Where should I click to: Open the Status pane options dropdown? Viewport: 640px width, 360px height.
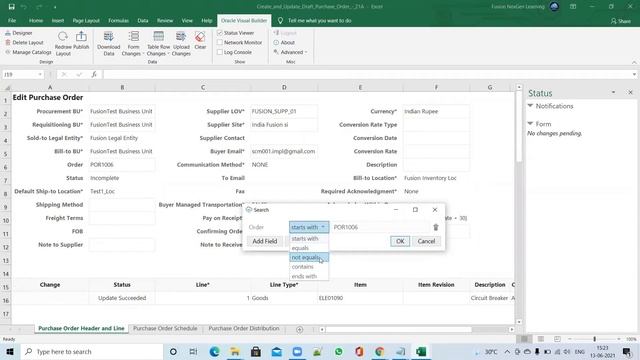(613, 93)
